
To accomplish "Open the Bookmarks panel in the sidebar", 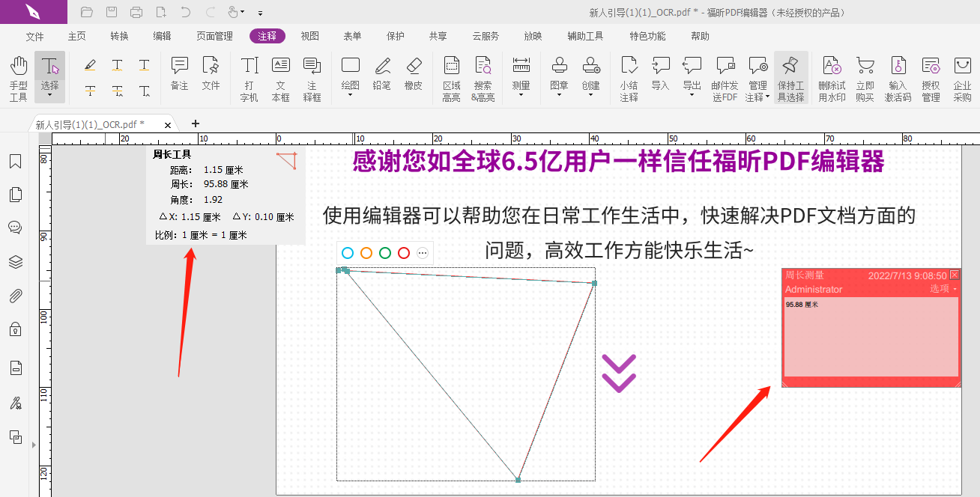I will pyautogui.click(x=15, y=160).
